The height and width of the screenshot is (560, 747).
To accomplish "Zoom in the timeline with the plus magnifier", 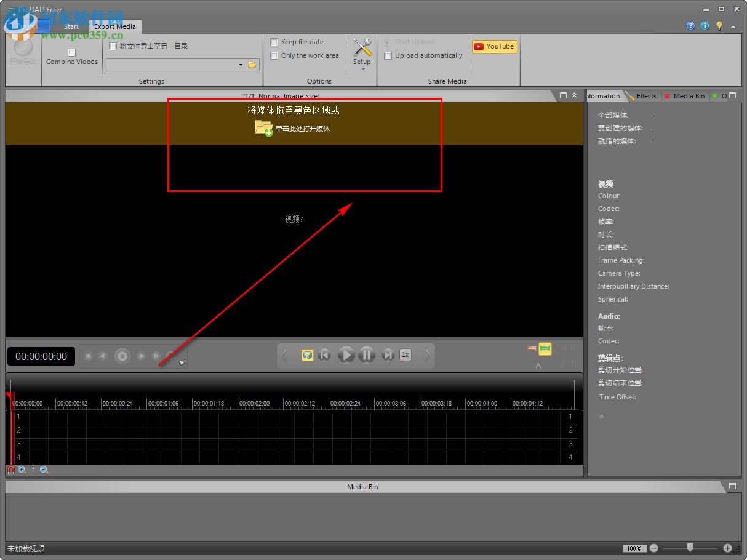I will point(22,470).
